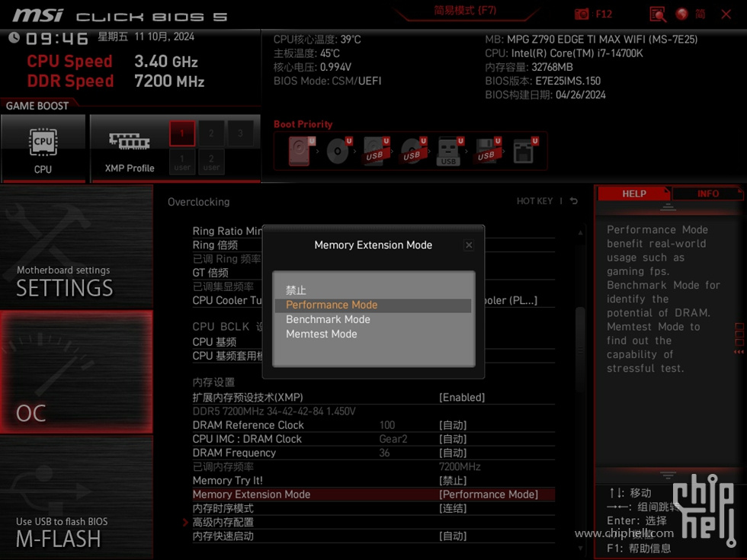This screenshot has width=747, height=560.
Task: Open the DRAM Reference Clock value dropdown
Action: 453,425
